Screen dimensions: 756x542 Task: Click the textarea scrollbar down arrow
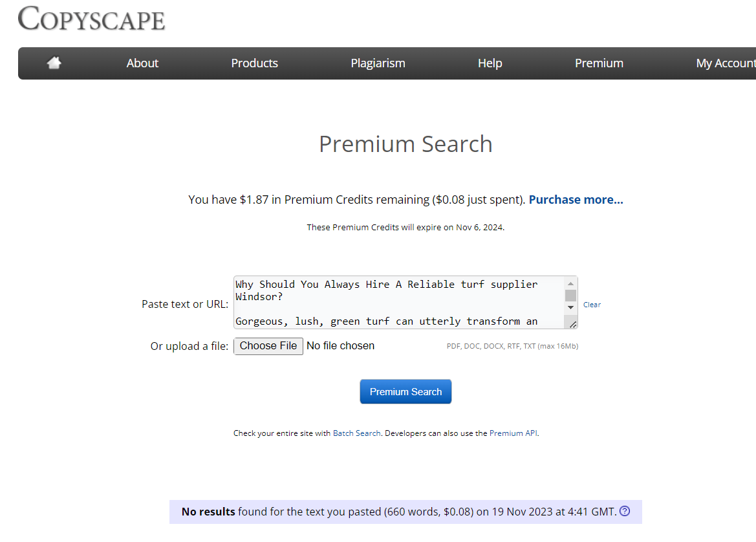571,308
